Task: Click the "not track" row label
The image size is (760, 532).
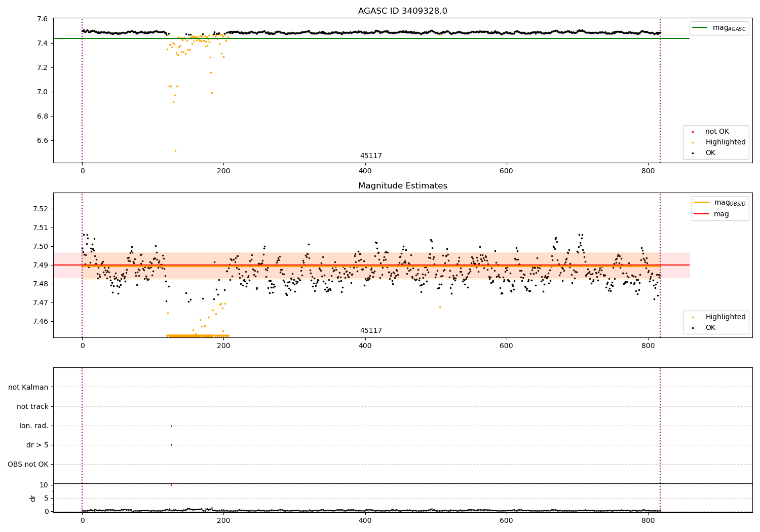Action: click(x=32, y=406)
